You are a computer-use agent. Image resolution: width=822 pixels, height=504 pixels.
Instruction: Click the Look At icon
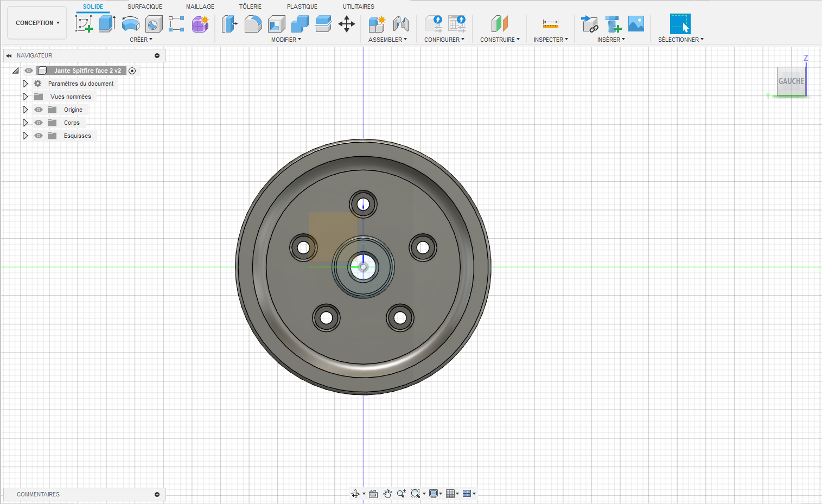click(373, 494)
